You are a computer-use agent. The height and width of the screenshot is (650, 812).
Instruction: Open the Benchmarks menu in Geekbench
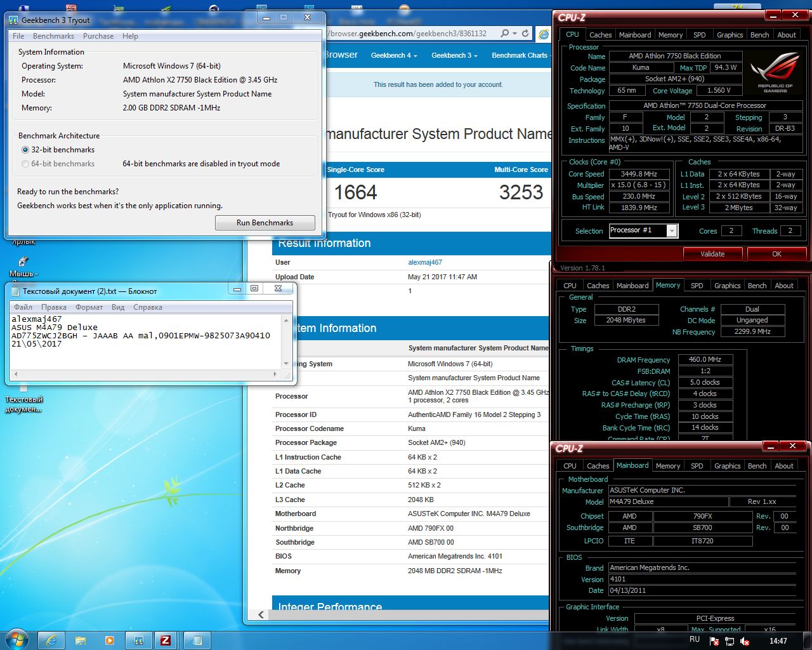[53, 36]
